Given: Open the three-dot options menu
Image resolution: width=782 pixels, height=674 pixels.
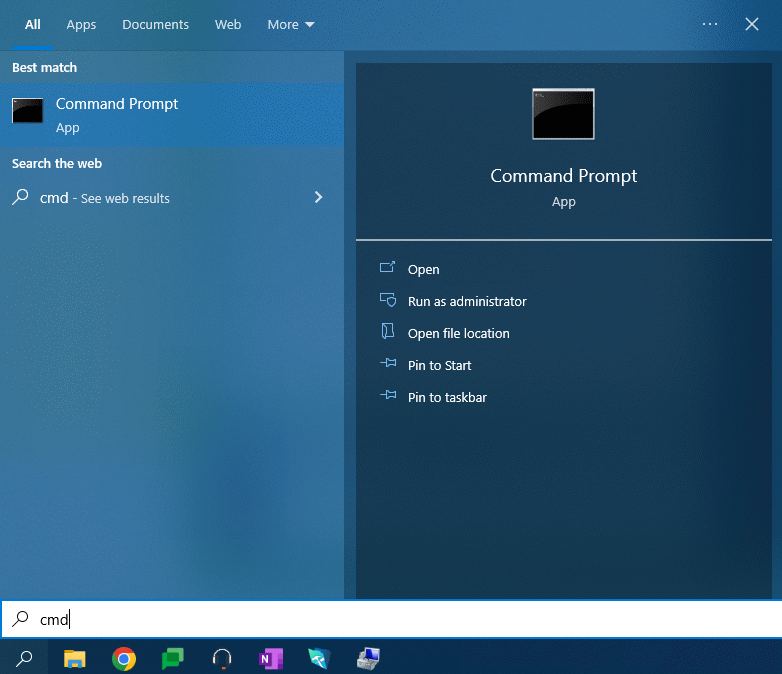Looking at the screenshot, I should pos(710,24).
